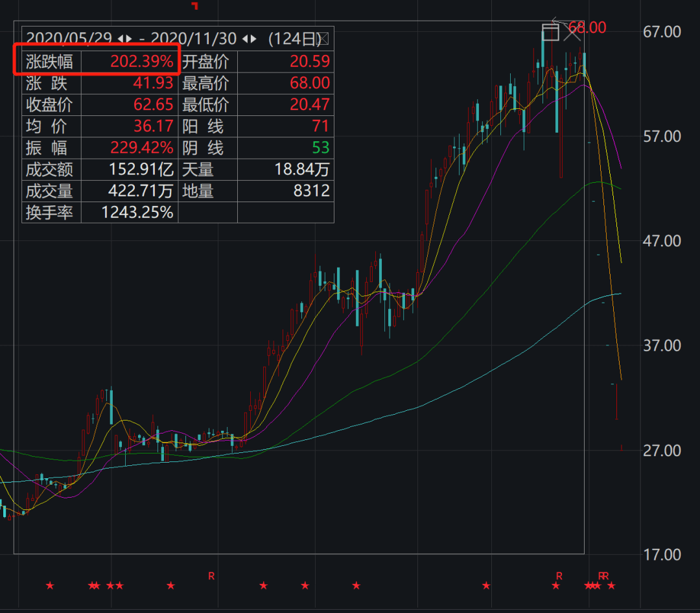This screenshot has height=613, width=700.
Task: Click the 成交额 value 152.91亿
Action: pyautogui.click(x=141, y=169)
